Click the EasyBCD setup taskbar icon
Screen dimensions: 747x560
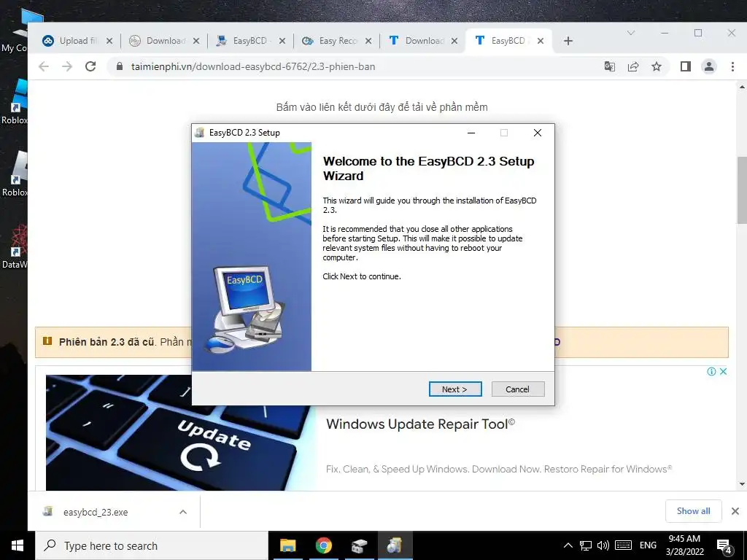pyautogui.click(x=395, y=545)
